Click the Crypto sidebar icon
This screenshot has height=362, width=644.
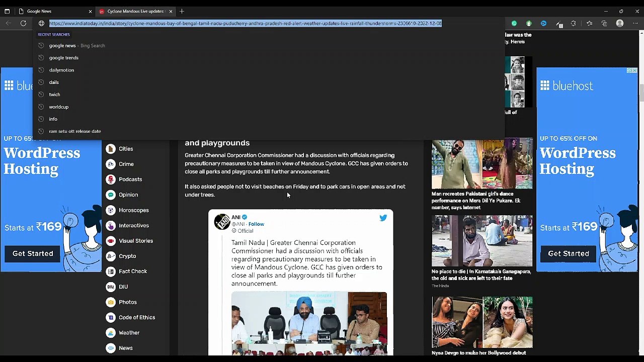[111, 256]
